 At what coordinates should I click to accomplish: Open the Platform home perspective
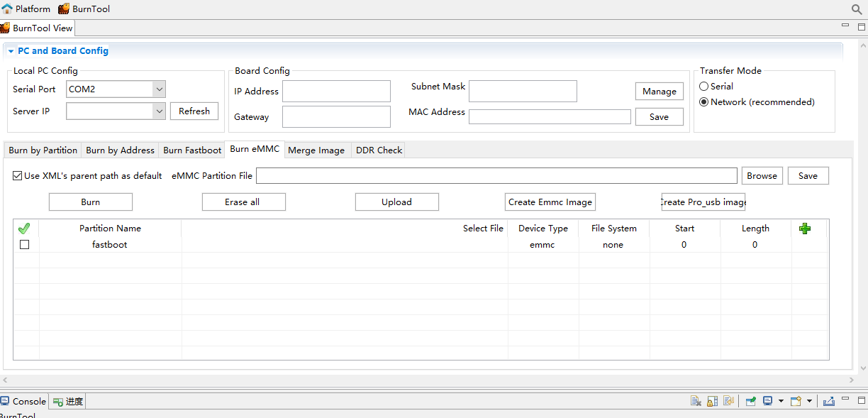pyautogui.click(x=26, y=9)
